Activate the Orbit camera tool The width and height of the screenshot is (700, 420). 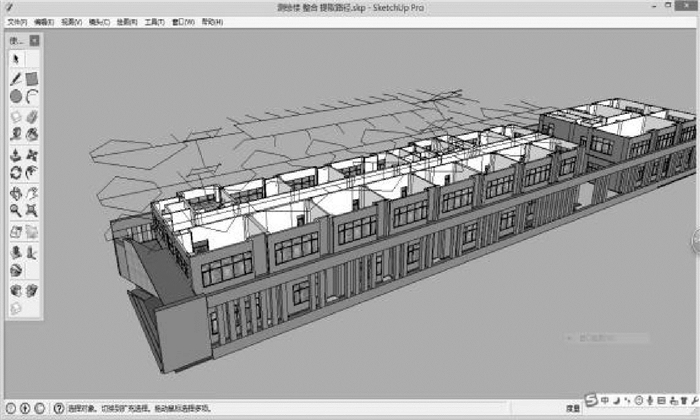16,193
